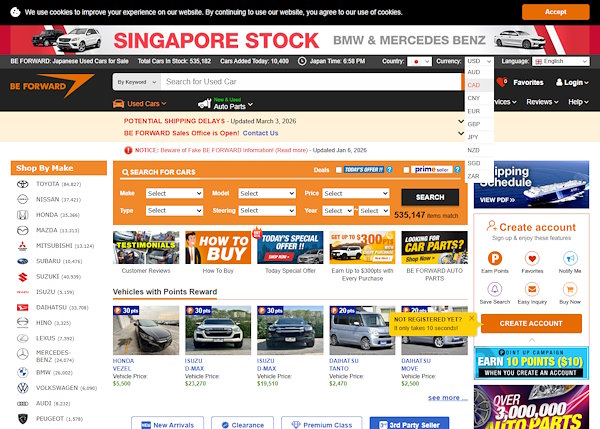
Task: Click the Earn Points icon
Action: coord(494,258)
